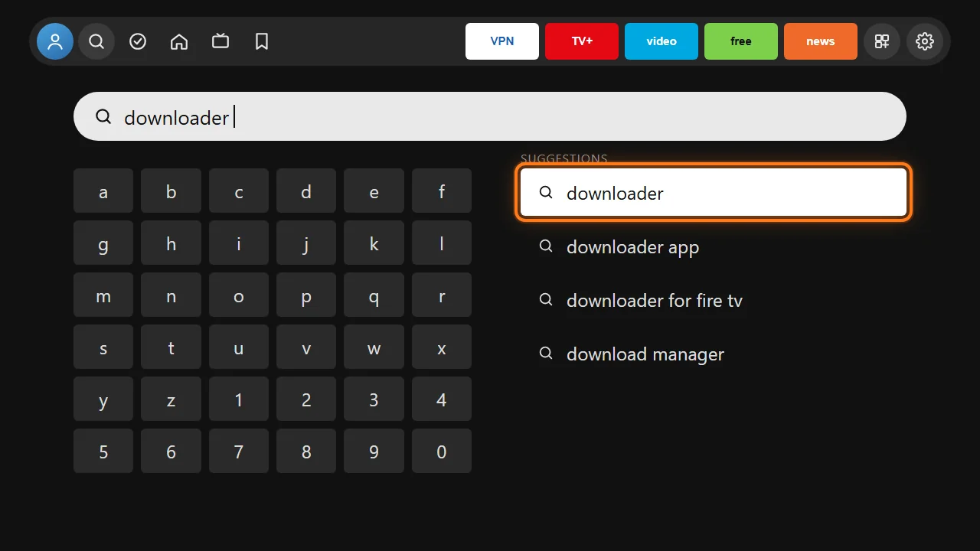Launch the TV+ app tile
The width and height of the screenshot is (980, 551).
[582, 41]
